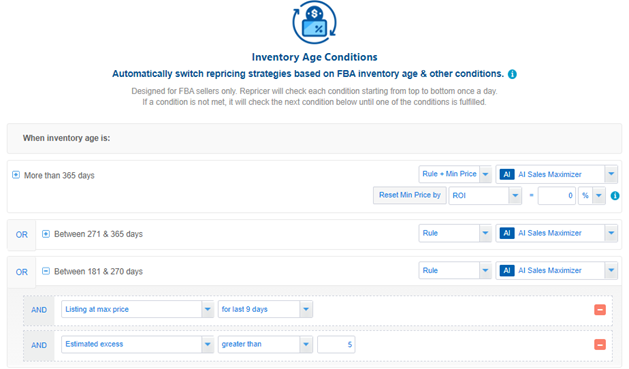Click the Between 271 & 365 days text

click(x=98, y=234)
